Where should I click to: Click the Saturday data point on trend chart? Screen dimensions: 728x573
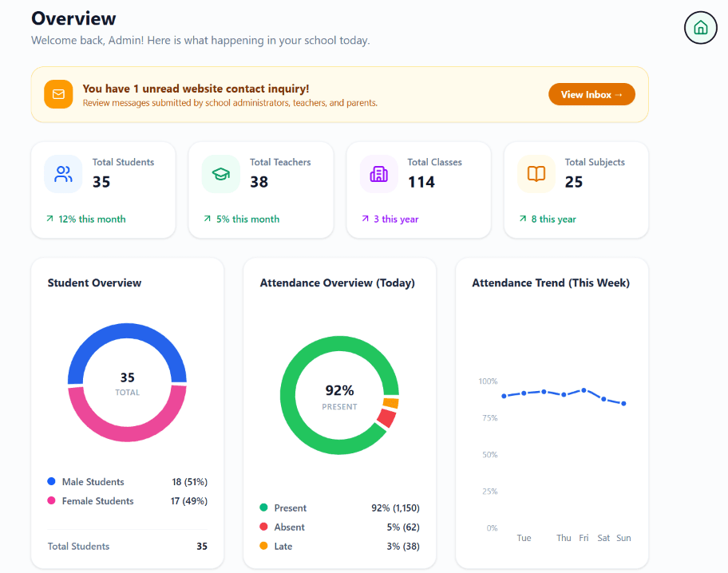(603, 399)
